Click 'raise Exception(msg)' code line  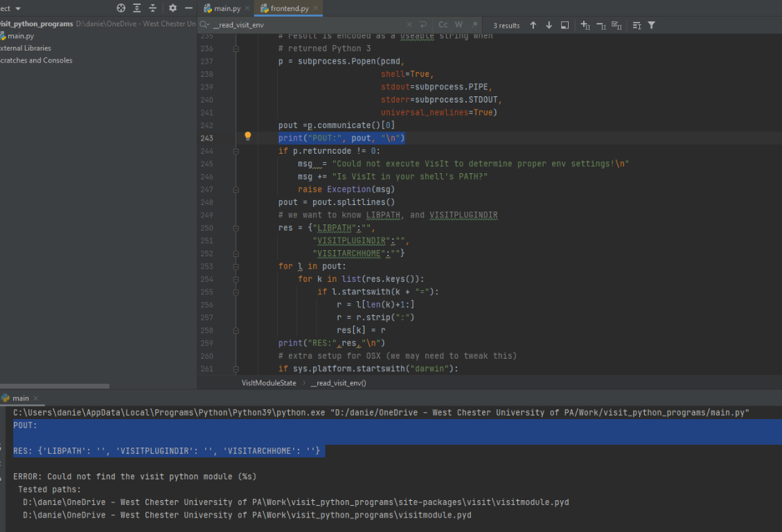[346, 190]
